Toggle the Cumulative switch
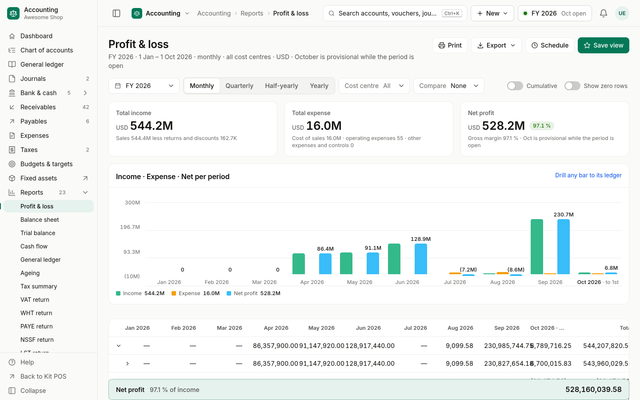Screen dimensions: 640x400 click(515, 86)
